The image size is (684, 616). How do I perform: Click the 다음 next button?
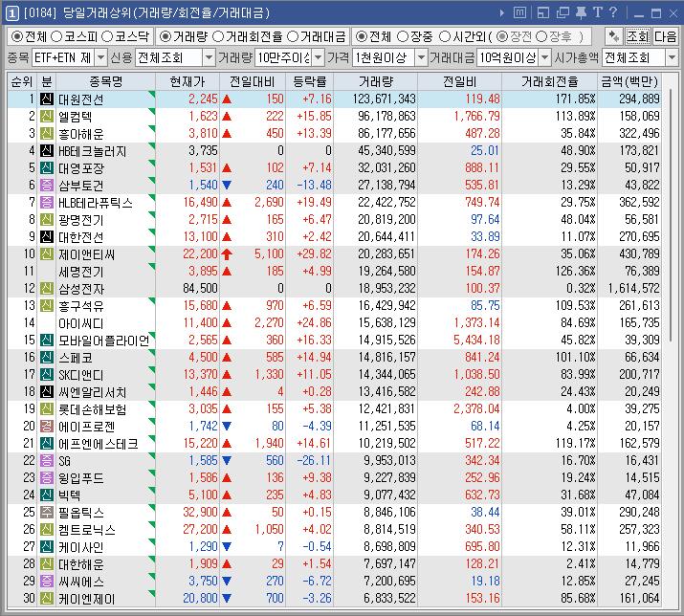(665, 36)
